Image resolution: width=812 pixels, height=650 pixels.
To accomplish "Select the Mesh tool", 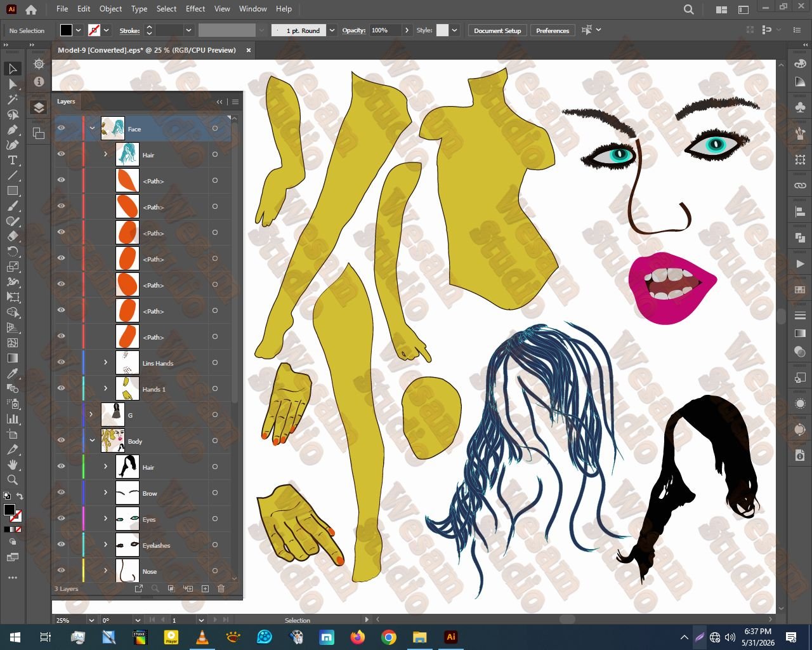I will [13, 343].
